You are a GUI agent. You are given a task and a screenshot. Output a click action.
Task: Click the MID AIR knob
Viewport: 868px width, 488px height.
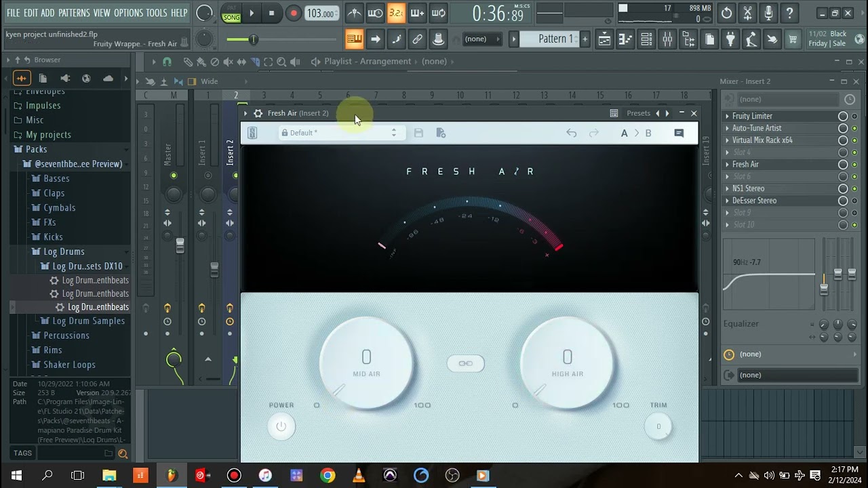(366, 363)
